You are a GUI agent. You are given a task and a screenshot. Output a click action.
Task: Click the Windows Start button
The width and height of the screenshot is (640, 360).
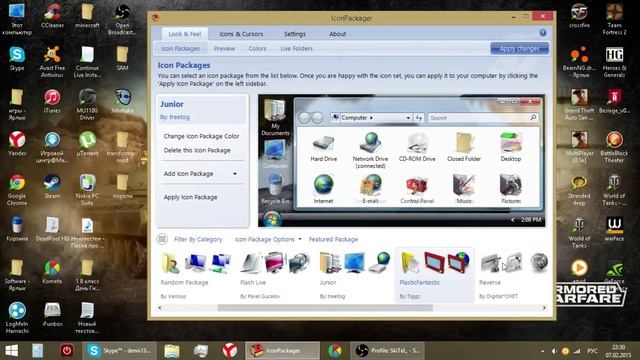(x=11, y=351)
